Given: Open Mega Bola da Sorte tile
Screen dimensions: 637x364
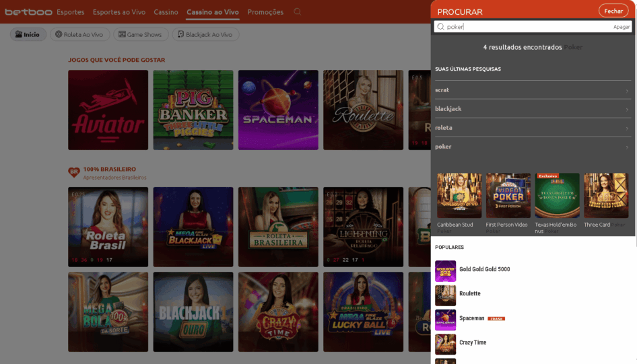Looking at the screenshot, I should 108,312.
